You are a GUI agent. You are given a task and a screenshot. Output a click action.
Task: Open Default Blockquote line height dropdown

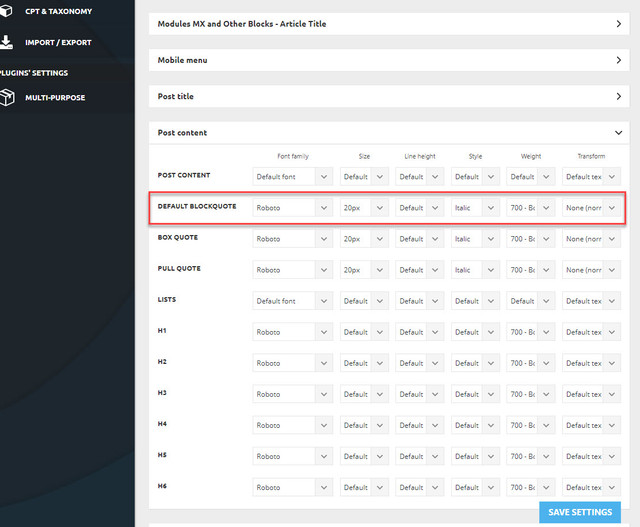(x=420, y=208)
